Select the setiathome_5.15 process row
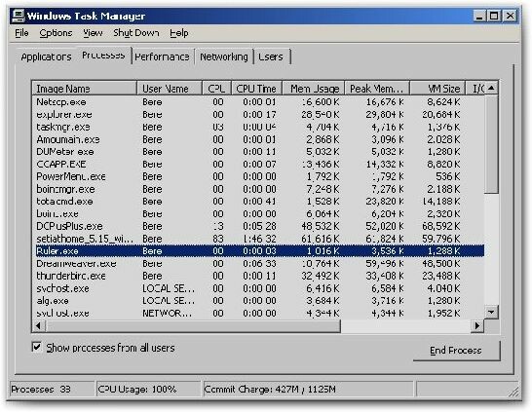Viewport: 532px width, 412px height. [x=258, y=239]
